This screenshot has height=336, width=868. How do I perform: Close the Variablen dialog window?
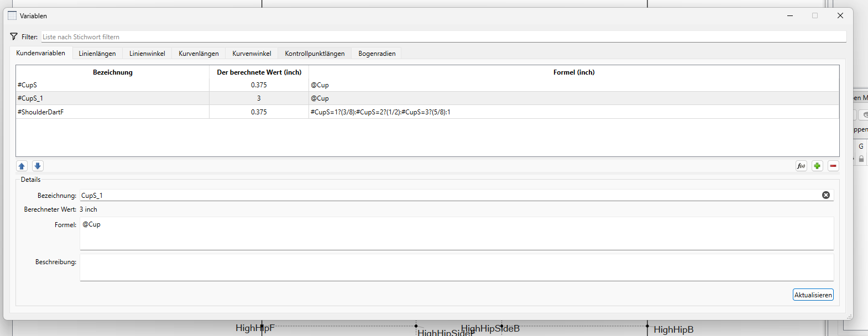[840, 15]
